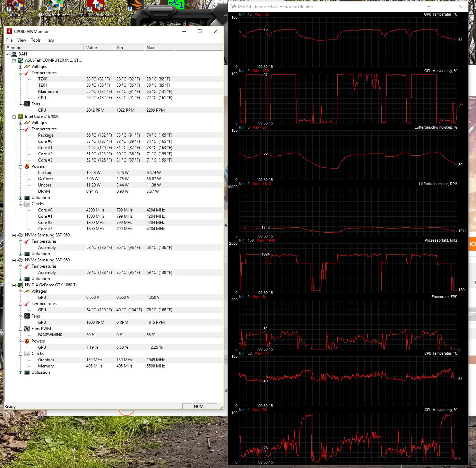This screenshot has height=468, width=476.
Task: Expand Utilization under GTX 1080 Ti
Action: (21, 373)
